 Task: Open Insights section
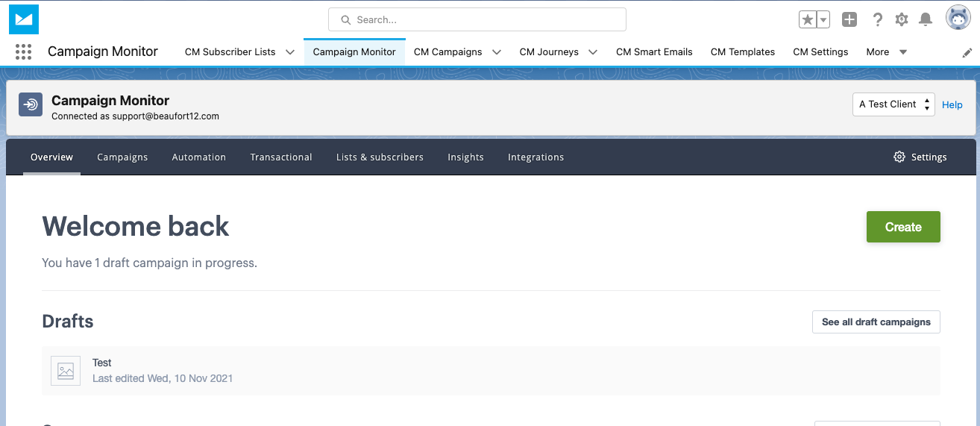click(465, 157)
